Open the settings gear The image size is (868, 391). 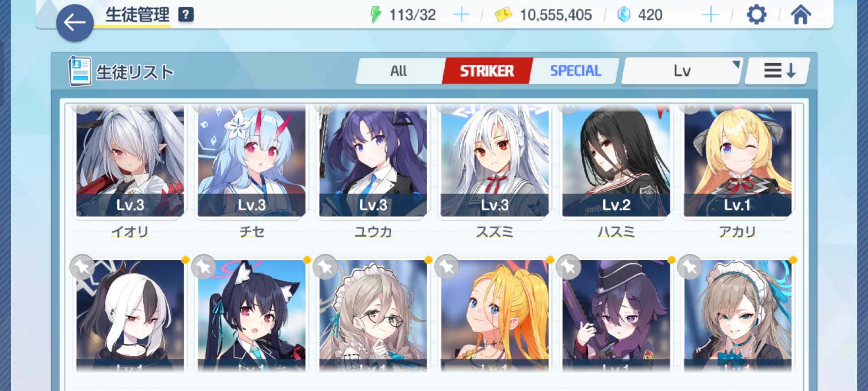coord(756,15)
